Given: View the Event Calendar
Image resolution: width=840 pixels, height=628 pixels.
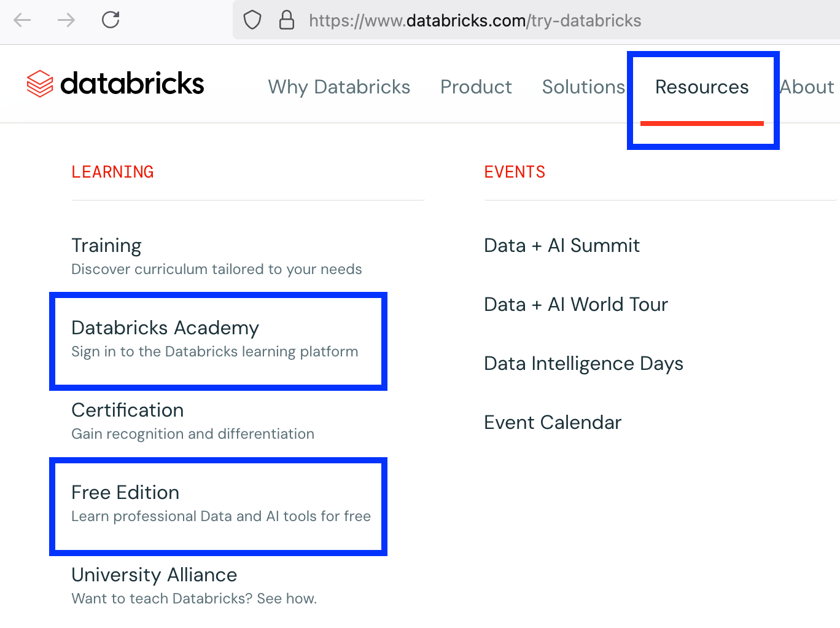Looking at the screenshot, I should point(553,422).
